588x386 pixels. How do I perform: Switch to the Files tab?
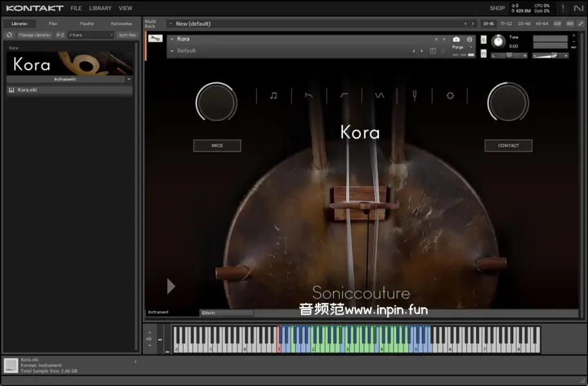point(53,24)
